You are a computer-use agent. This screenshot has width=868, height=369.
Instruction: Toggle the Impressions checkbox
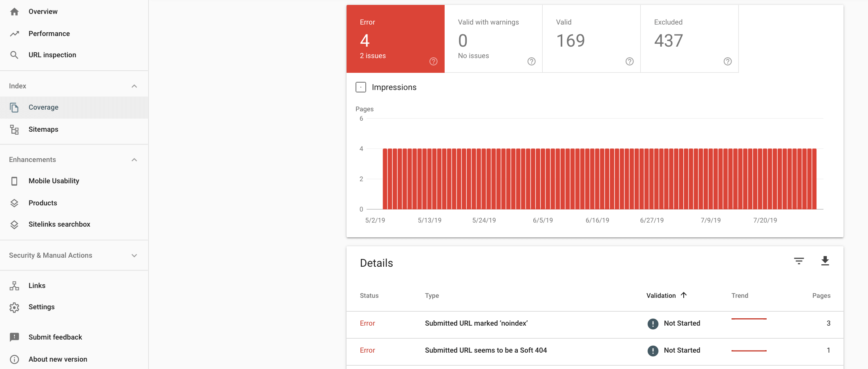[361, 87]
